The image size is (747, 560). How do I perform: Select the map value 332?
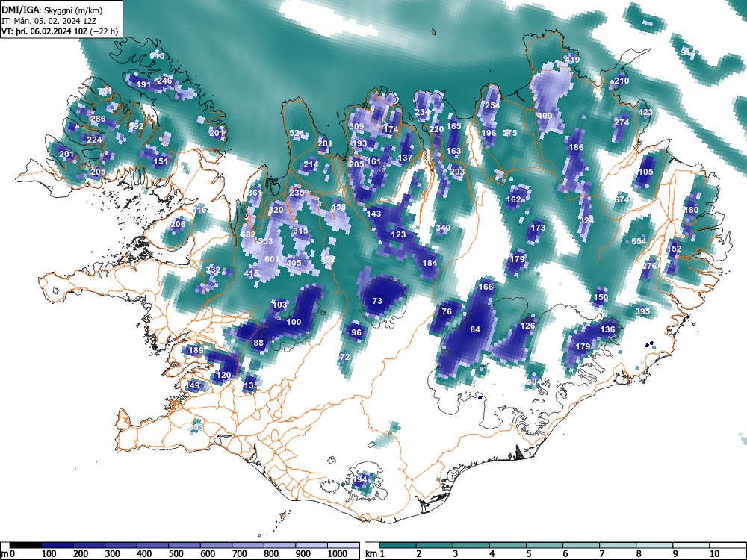coord(213,270)
